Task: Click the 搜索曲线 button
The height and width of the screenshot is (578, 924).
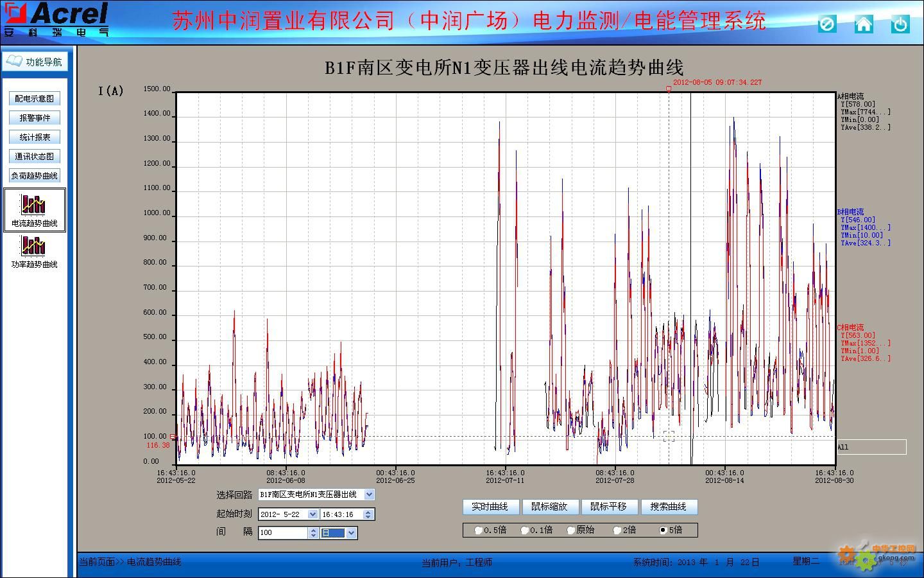Action: pos(668,507)
